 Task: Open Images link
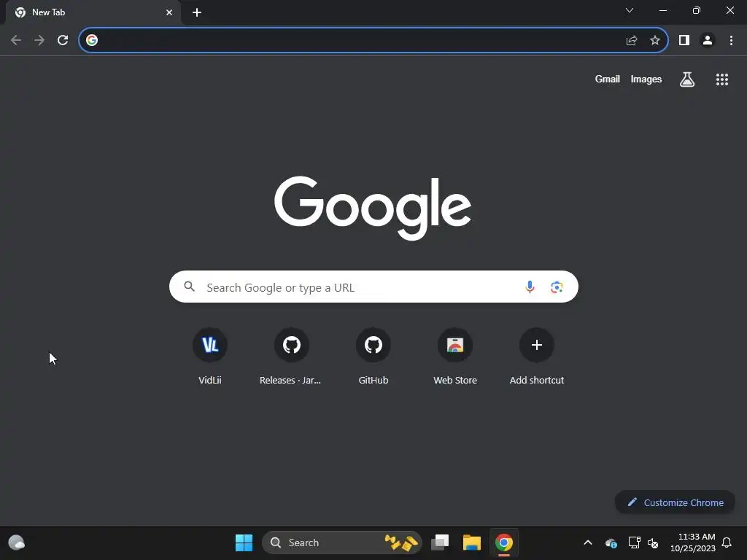(x=646, y=79)
